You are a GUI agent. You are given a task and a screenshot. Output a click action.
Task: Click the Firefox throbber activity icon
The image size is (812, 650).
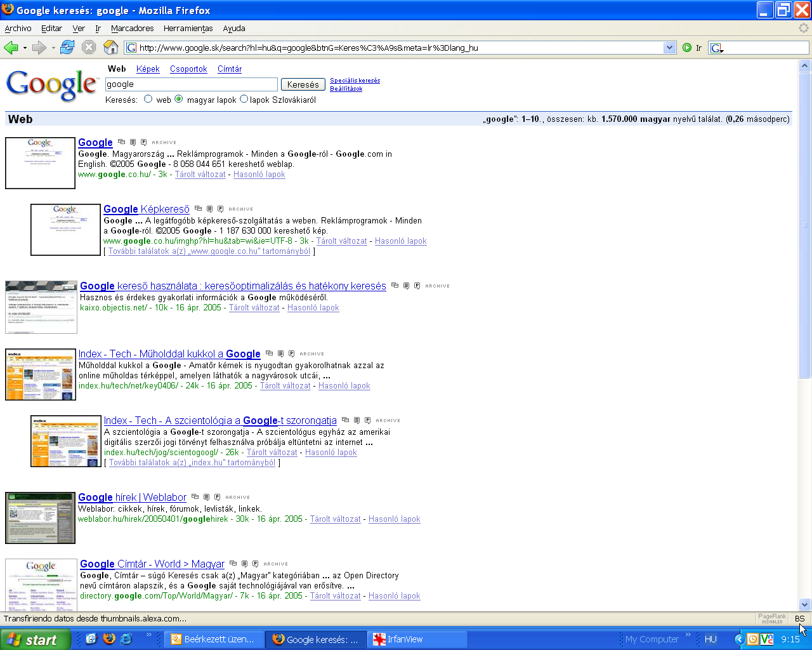click(804, 28)
